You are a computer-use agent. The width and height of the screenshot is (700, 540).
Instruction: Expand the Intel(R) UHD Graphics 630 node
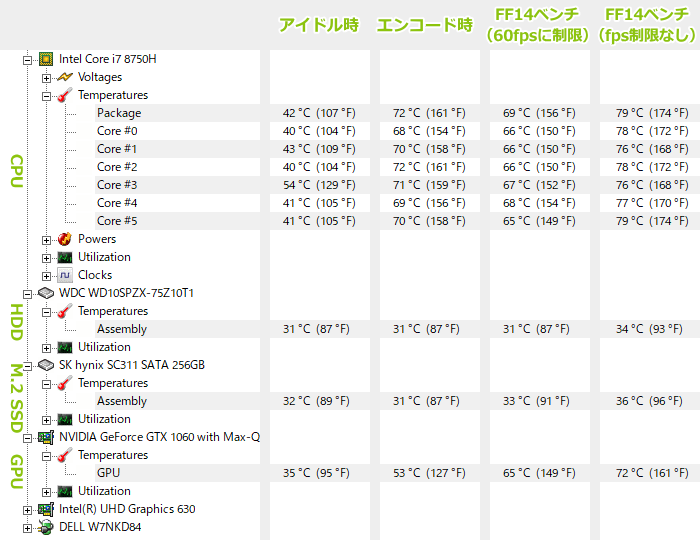(x=27, y=510)
